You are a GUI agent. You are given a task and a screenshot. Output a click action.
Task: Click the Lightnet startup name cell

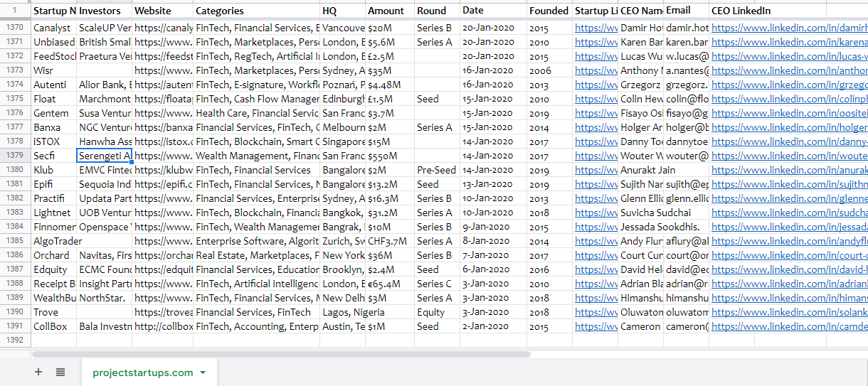pyautogui.click(x=53, y=213)
